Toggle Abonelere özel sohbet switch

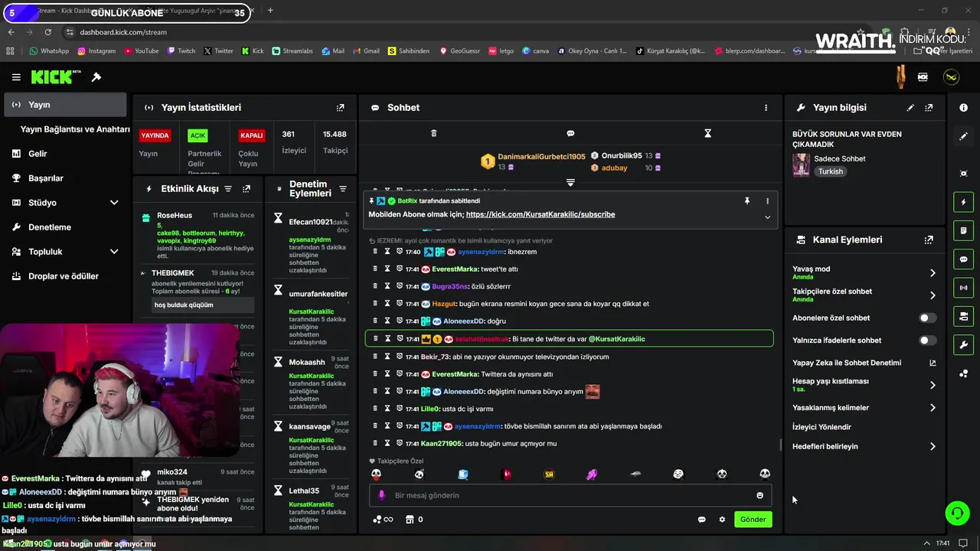tap(927, 318)
